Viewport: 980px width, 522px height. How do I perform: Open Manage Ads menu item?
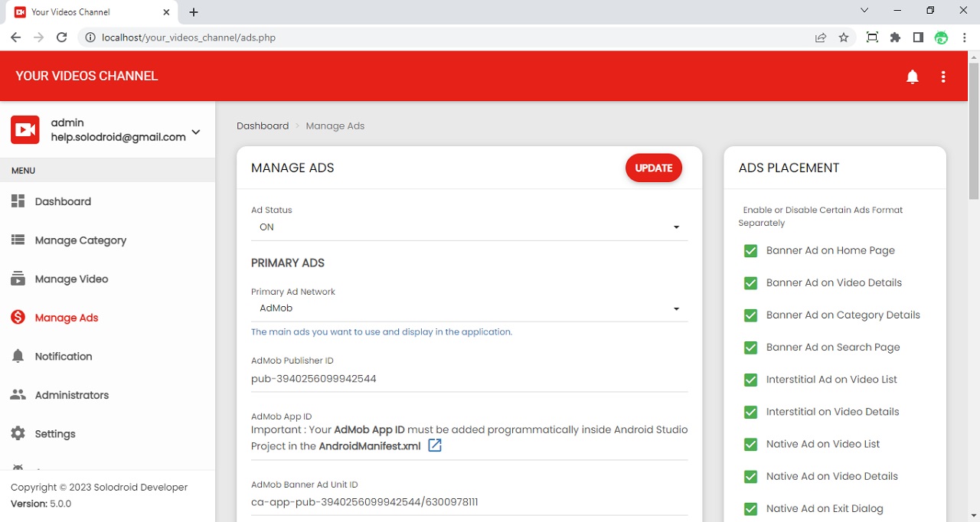[66, 318]
